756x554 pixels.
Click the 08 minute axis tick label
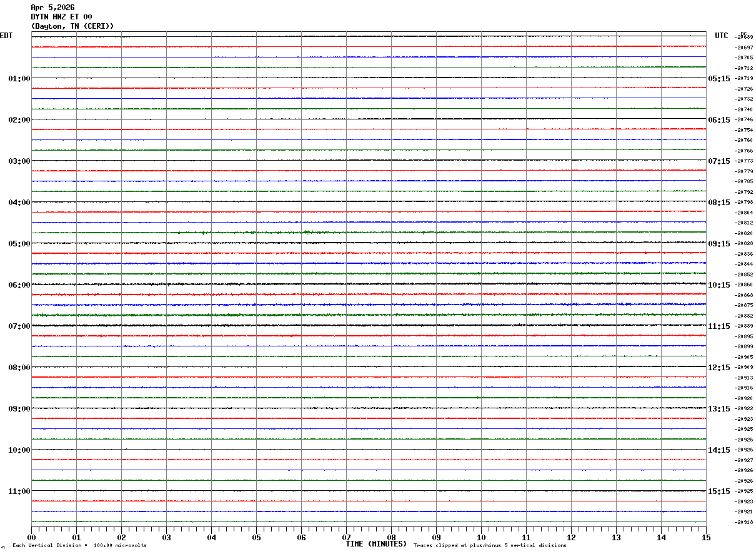coord(391,537)
